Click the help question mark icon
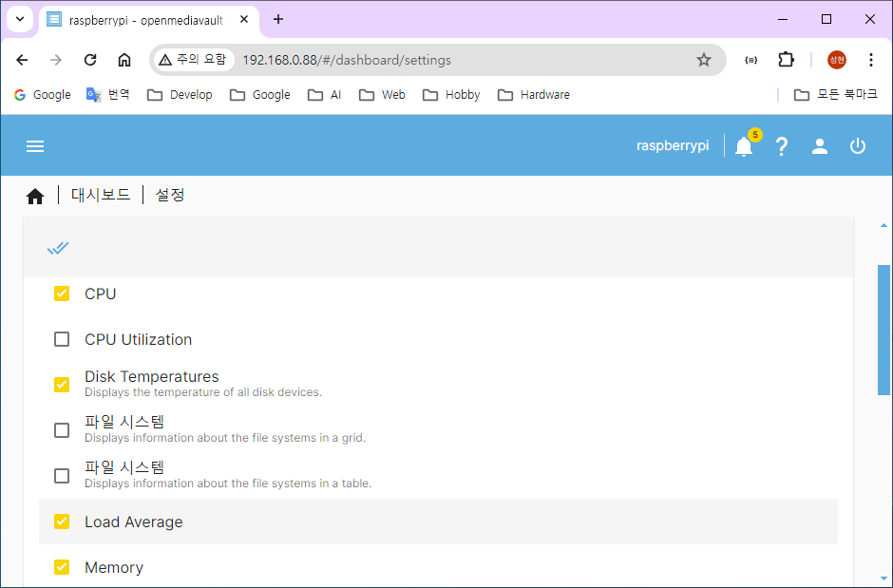 click(781, 146)
